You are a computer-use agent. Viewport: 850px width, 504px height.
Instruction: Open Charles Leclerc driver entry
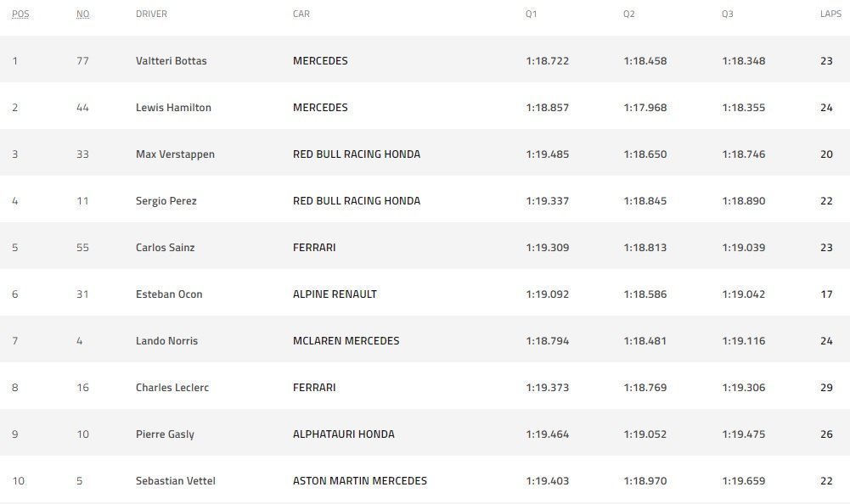172,388
